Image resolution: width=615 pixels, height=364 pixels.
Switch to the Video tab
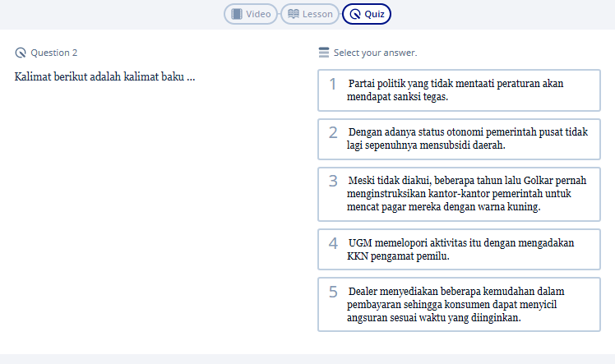(251, 14)
